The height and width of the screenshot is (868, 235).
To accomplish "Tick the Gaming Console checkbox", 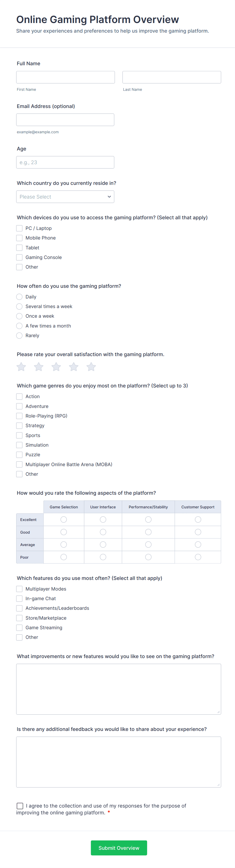I will point(19,257).
